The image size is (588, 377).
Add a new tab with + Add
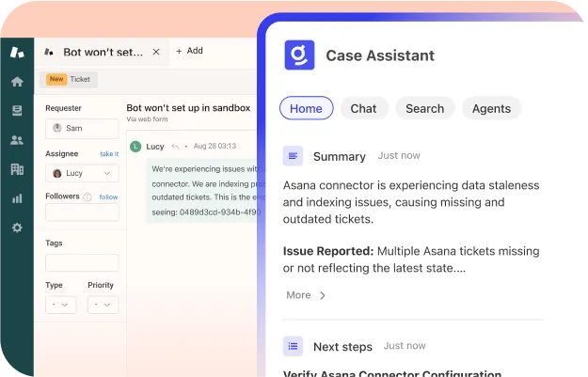(x=189, y=51)
